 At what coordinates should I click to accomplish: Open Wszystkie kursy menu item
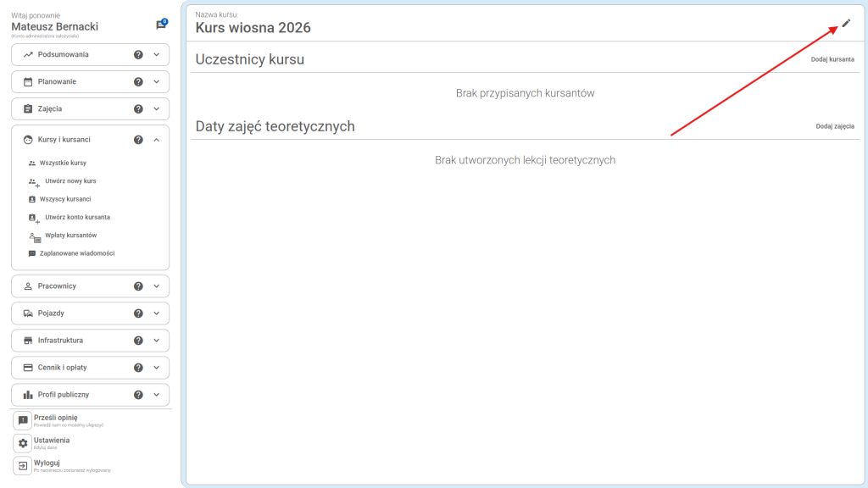63,163
